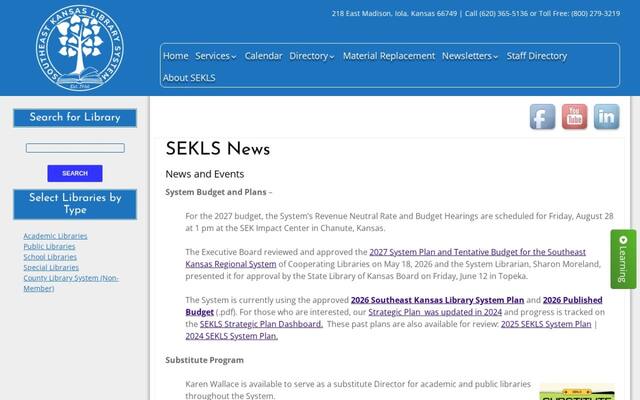
Task: Click the Search for Library heading
Action: coord(75,118)
